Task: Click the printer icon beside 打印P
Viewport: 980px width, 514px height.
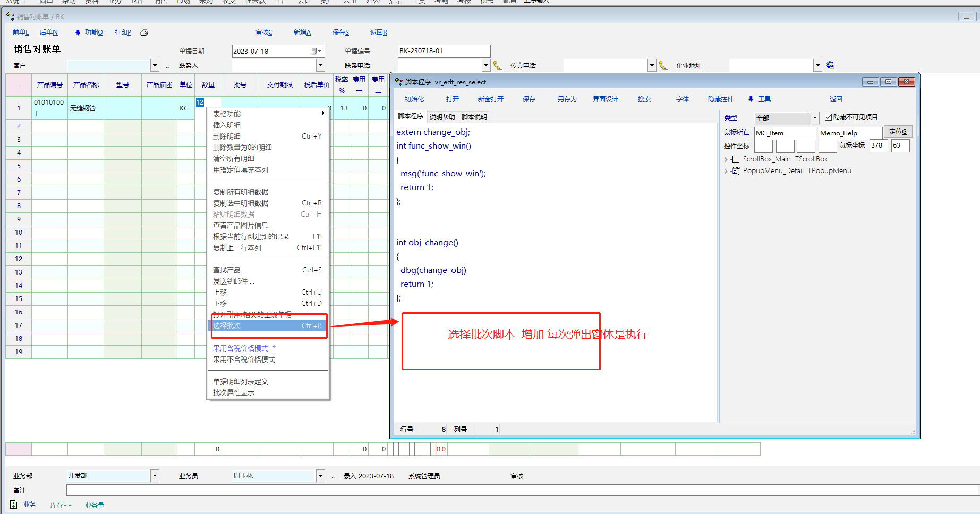Action: (x=144, y=32)
